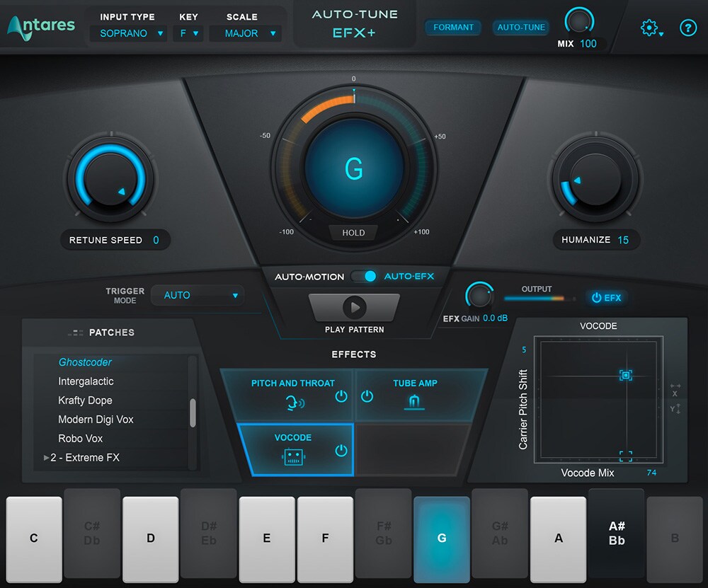Click the A#/Bb piano key
This screenshot has width=708, height=588.
617,533
